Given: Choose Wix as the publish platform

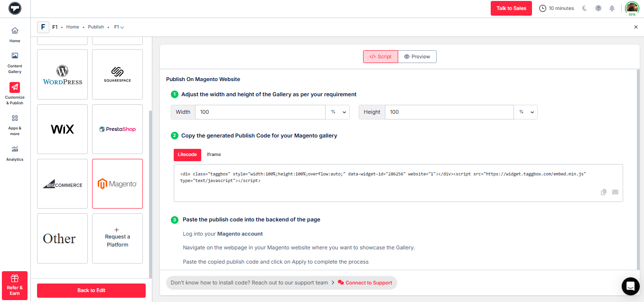Looking at the screenshot, I should (x=62, y=129).
